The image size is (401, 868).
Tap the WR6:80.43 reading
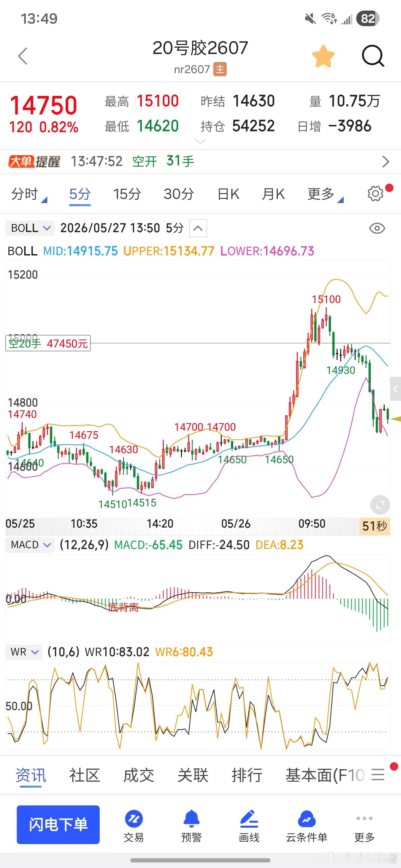click(184, 652)
